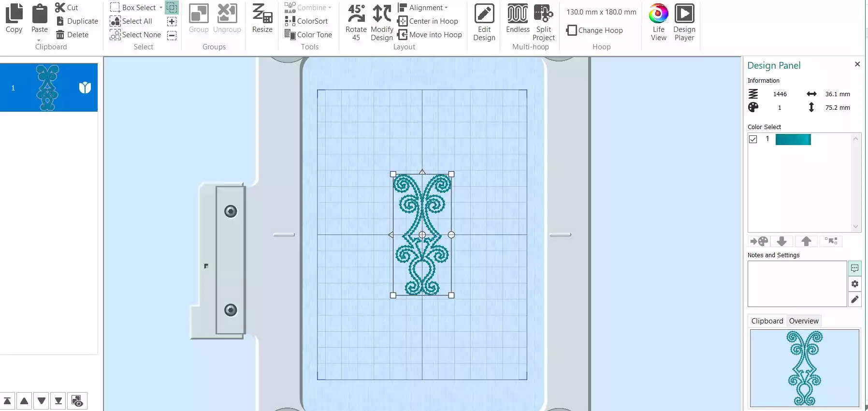Click the merge color blocks icon
The image size is (868, 411).
coord(831,241)
